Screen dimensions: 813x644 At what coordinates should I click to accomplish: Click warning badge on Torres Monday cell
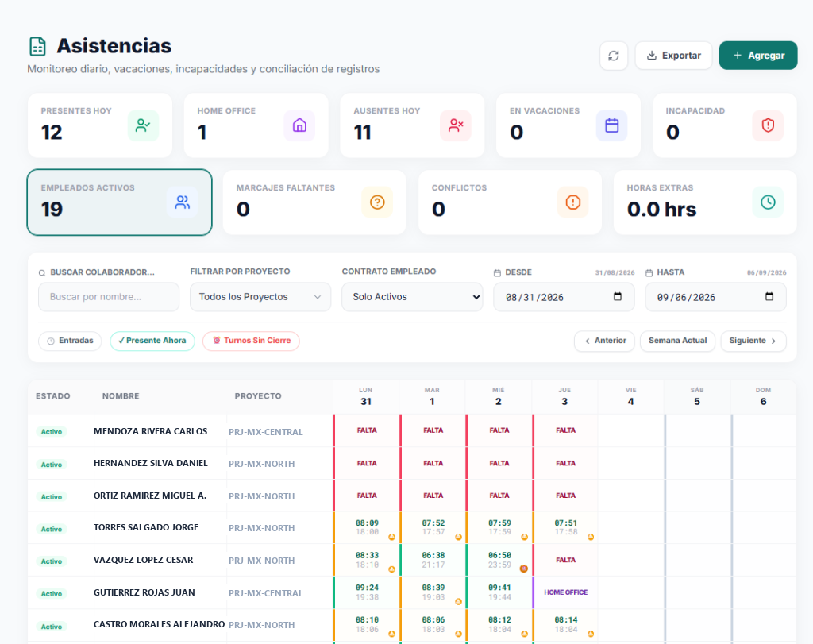click(x=392, y=537)
